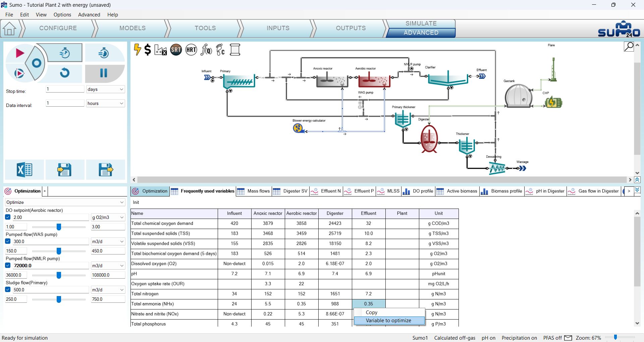
Task: Switch to the SIMULATE mode button
Action: pos(421,23)
